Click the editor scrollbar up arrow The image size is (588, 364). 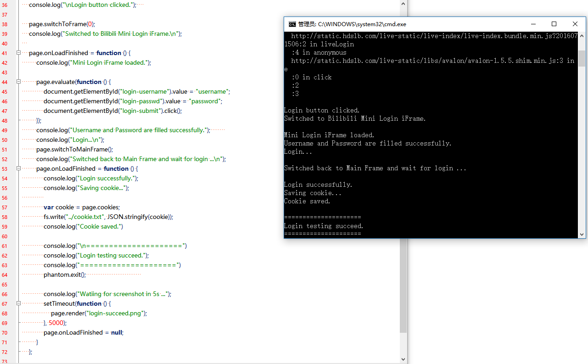pos(403,4)
